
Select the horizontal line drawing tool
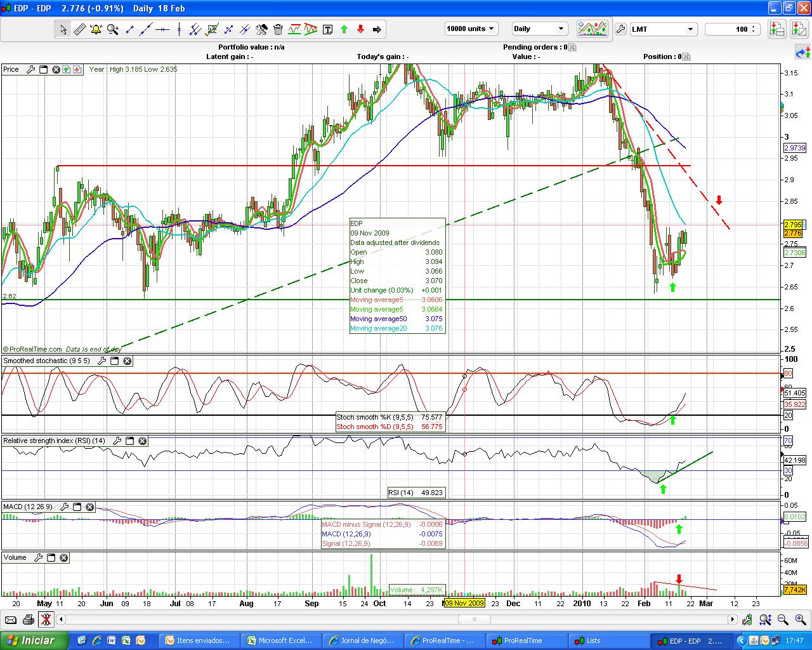162,29
